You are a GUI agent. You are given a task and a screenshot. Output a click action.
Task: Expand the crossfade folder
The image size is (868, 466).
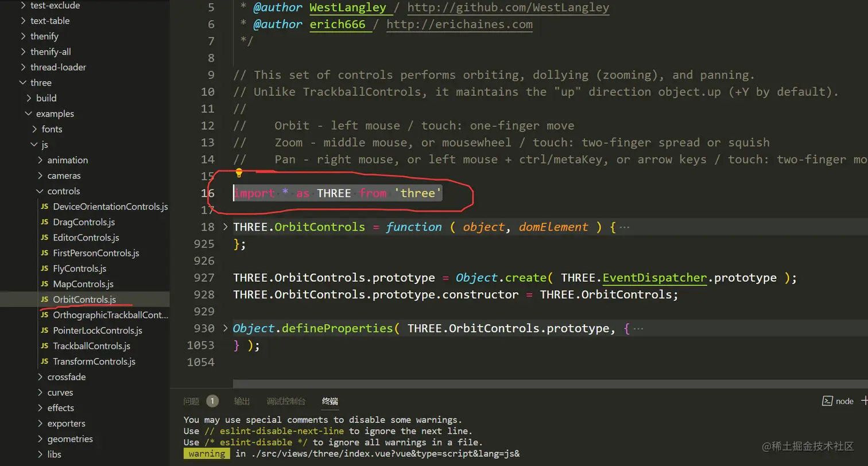pos(40,377)
